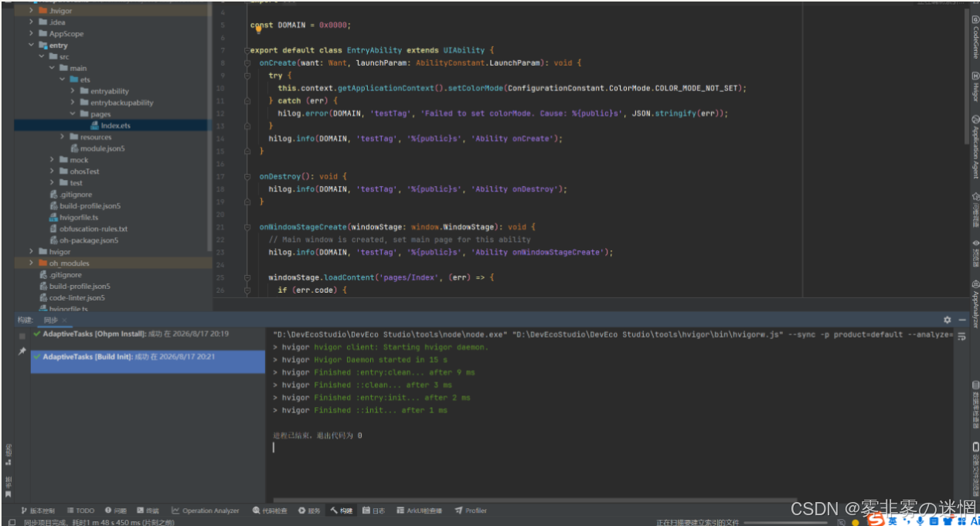Screen dimensions: 980x526
Task: Open the build panel settings gear
Action: click(x=948, y=320)
